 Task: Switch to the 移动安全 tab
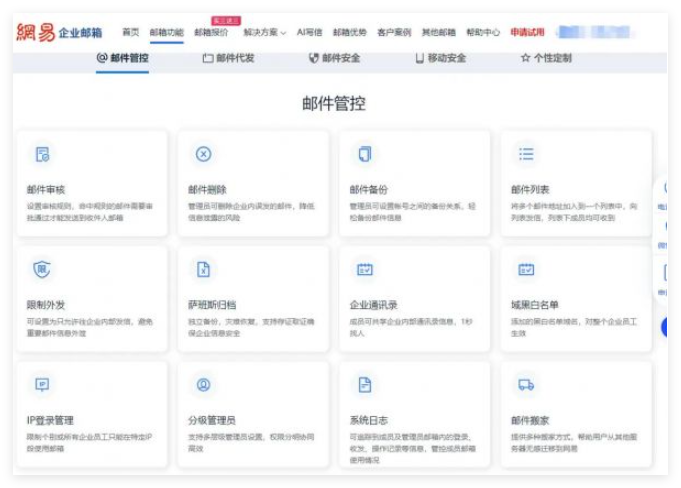[x=440, y=58]
